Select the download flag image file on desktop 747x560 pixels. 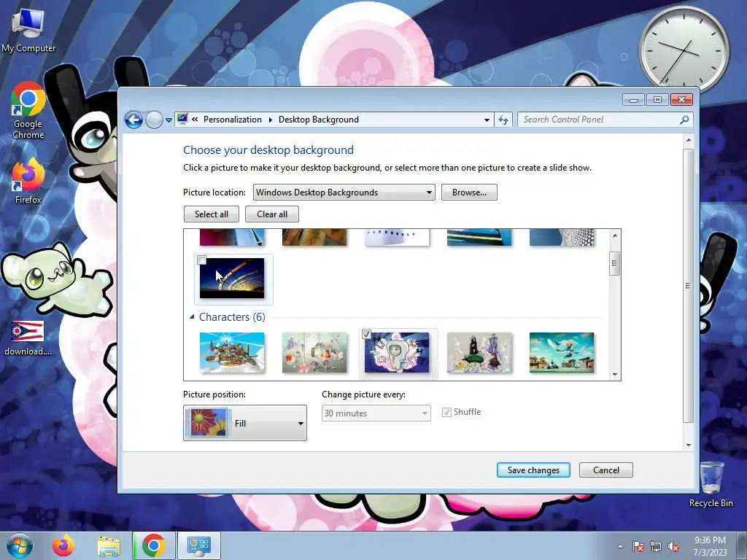[28, 338]
